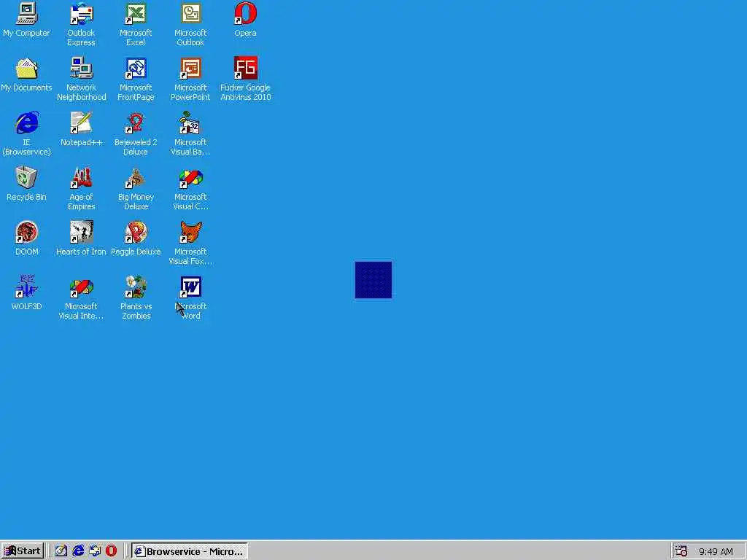
Task: Open the Start menu
Action: click(x=23, y=551)
